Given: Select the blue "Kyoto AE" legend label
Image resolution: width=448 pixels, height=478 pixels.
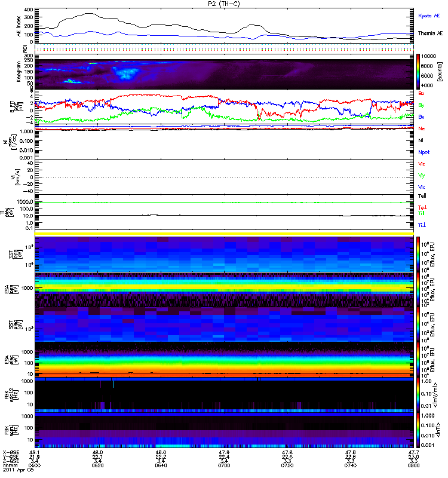Looking at the screenshot, I should click(x=429, y=16).
